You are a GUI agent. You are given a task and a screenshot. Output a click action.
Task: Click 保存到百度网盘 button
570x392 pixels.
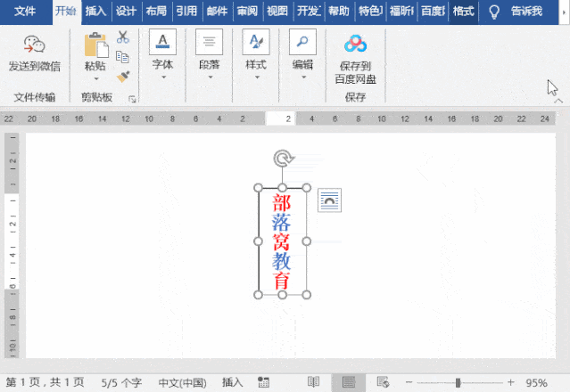[356, 59]
